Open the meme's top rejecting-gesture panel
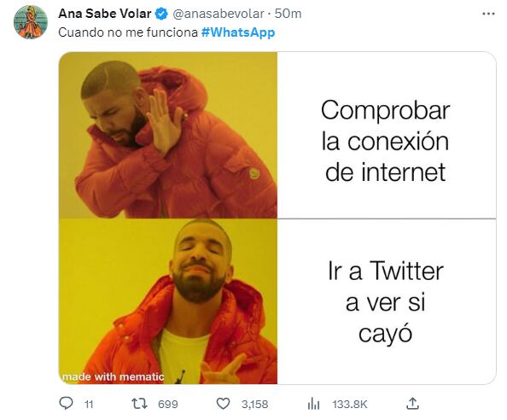The height and width of the screenshot is (420, 507). [x=168, y=135]
